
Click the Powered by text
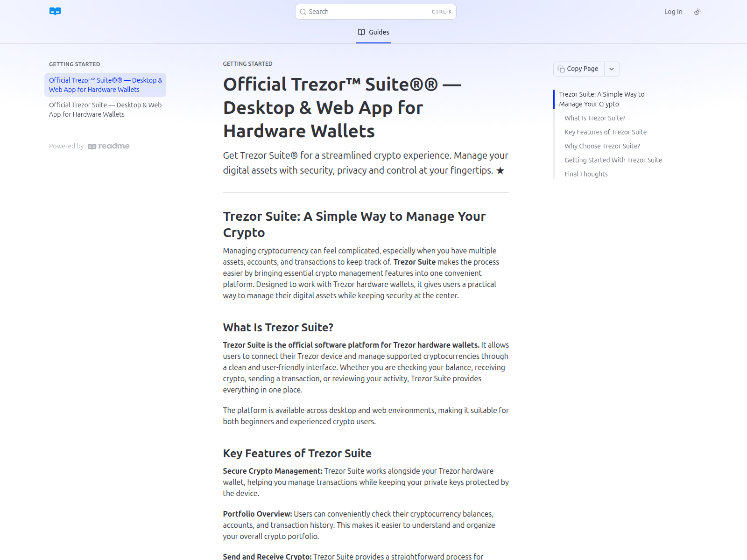66,146
